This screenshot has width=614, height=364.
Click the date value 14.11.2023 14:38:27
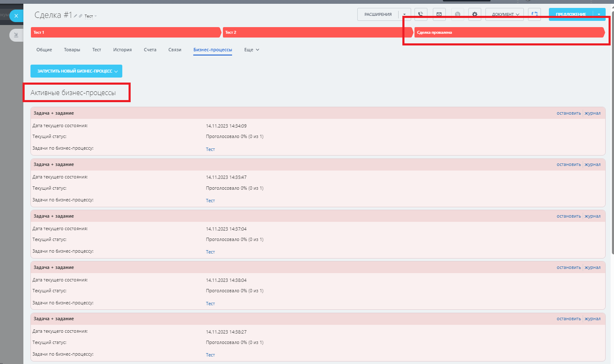[x=226, y=332]
